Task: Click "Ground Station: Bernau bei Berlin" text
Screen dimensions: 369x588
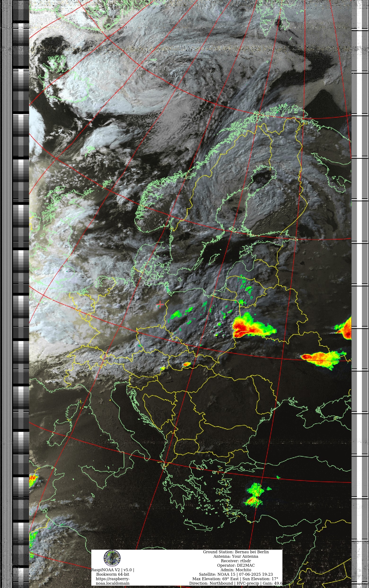Action: 236,552
